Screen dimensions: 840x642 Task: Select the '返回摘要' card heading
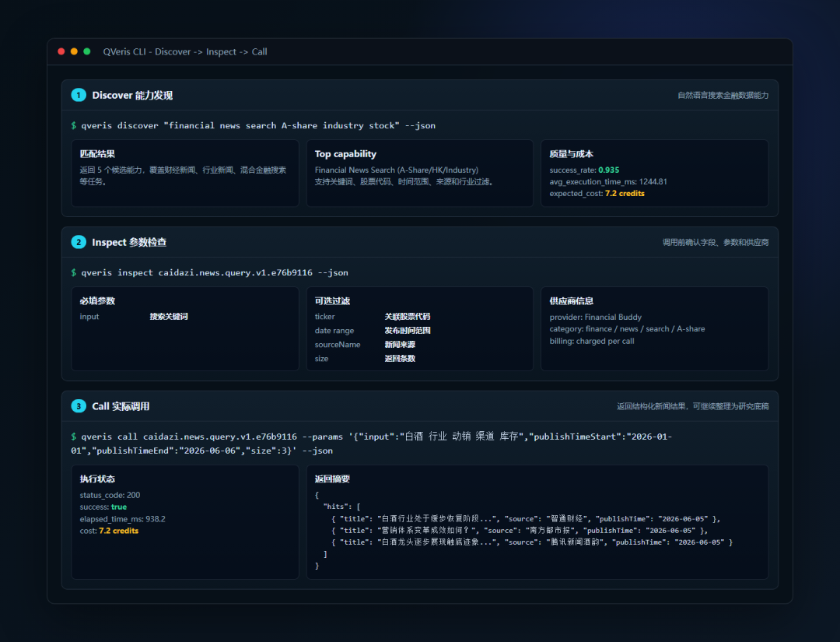pos(332,479)
